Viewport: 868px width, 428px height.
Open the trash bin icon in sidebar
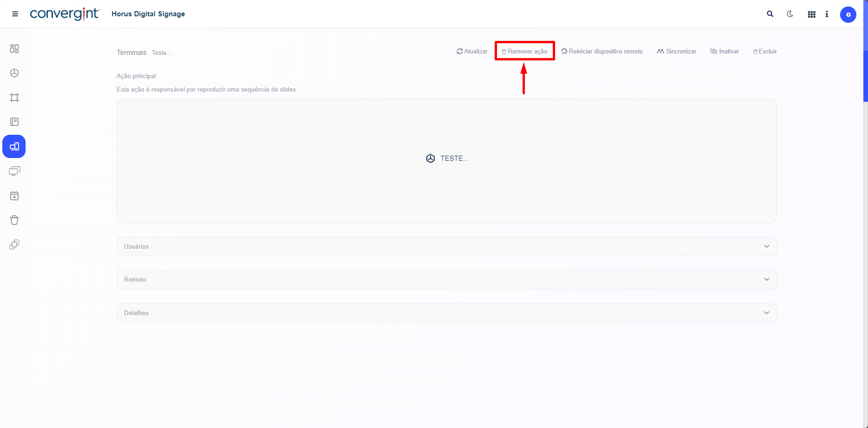(14, 220)
